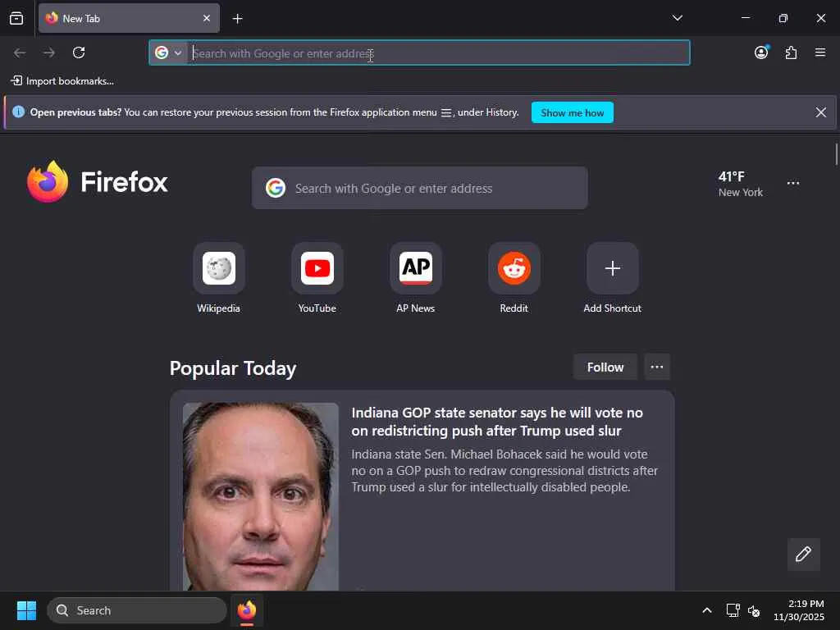
Task: Close the New Tab tab
Action: pyautogui.click(x=207, y=18)
